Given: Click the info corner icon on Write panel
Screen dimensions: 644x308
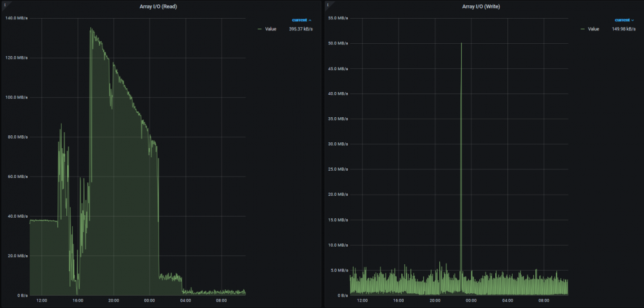Looking at the screenshot, I should coord(328,5).
